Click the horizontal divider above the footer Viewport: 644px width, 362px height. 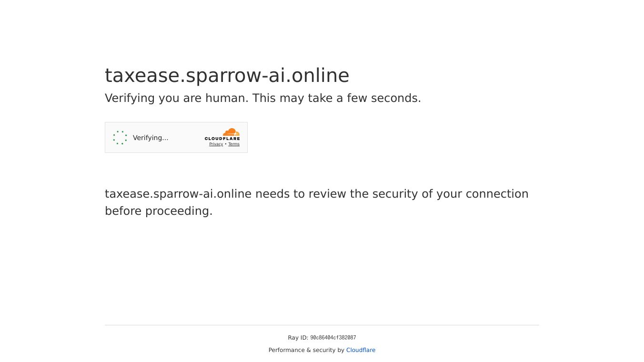coord(322,325)
